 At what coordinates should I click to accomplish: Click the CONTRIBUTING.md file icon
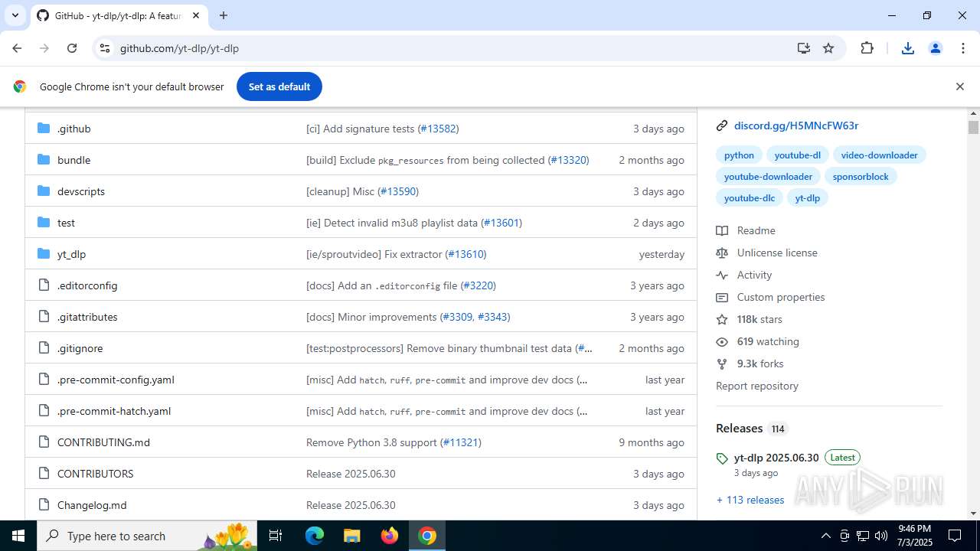(44, 442)
